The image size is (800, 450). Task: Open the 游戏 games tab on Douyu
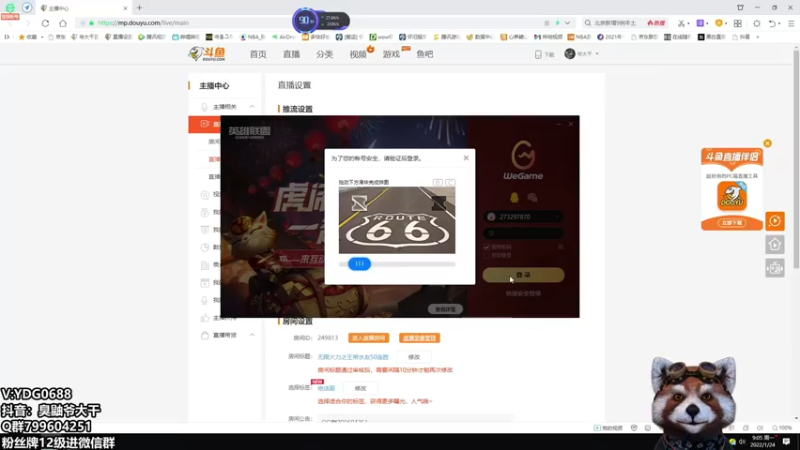[x=391, y=54]
